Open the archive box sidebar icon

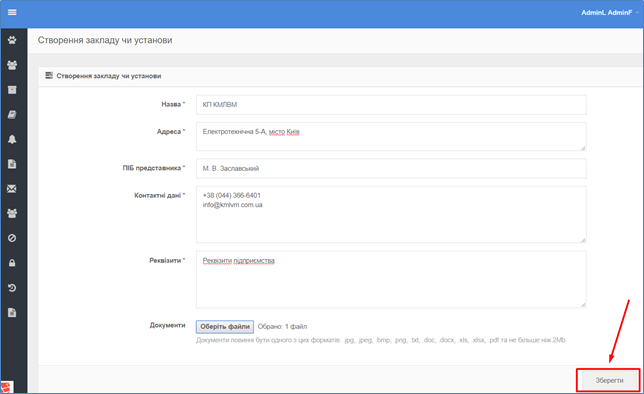[x=12, y=90]
